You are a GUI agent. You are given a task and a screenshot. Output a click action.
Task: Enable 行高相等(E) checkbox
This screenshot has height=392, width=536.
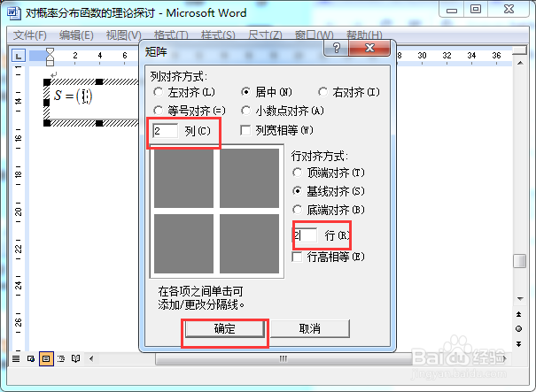click(x=328, y=257)
